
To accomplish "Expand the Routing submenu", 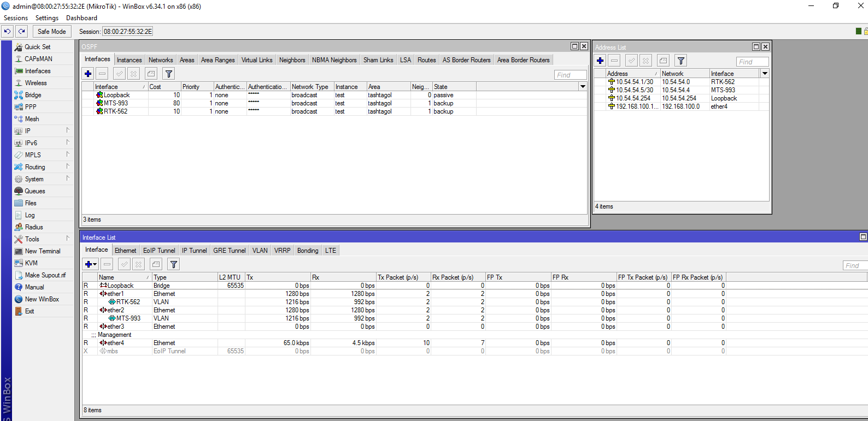I will pyautogui.click(x=43, y=167).
